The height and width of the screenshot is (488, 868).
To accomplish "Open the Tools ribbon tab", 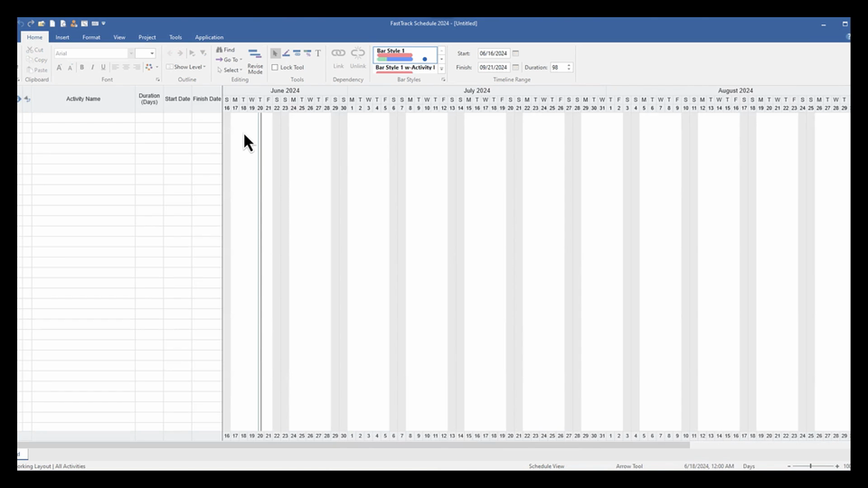I will [x=175, y=37].
